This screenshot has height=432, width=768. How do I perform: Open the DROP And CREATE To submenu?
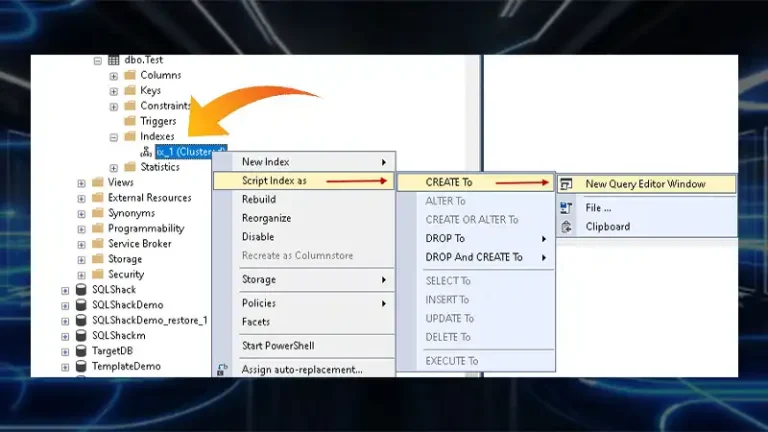coord(476,257)
